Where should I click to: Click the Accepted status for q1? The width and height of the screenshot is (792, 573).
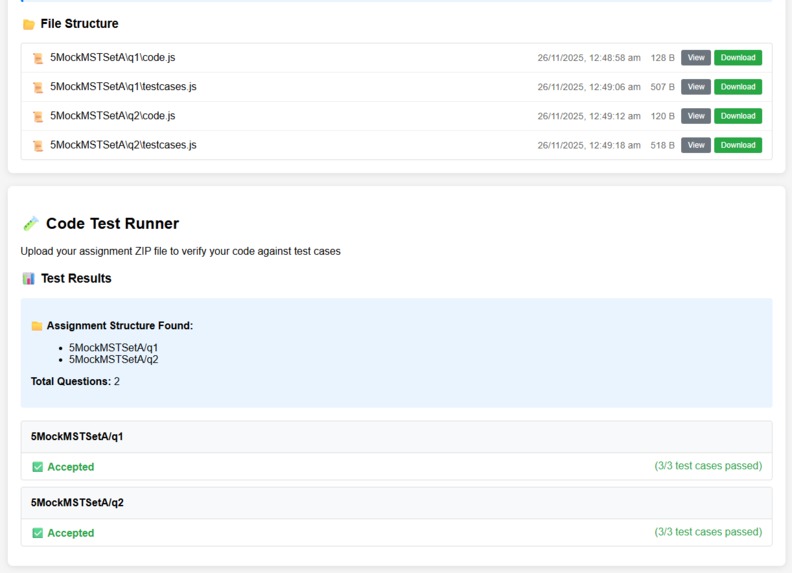pos(71,467)
